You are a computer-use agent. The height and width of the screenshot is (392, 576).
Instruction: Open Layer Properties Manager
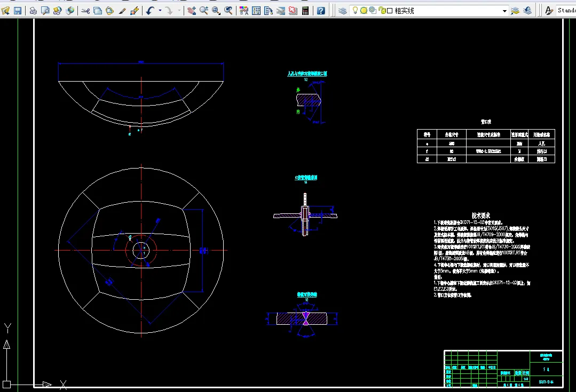[x=343, y=11]
